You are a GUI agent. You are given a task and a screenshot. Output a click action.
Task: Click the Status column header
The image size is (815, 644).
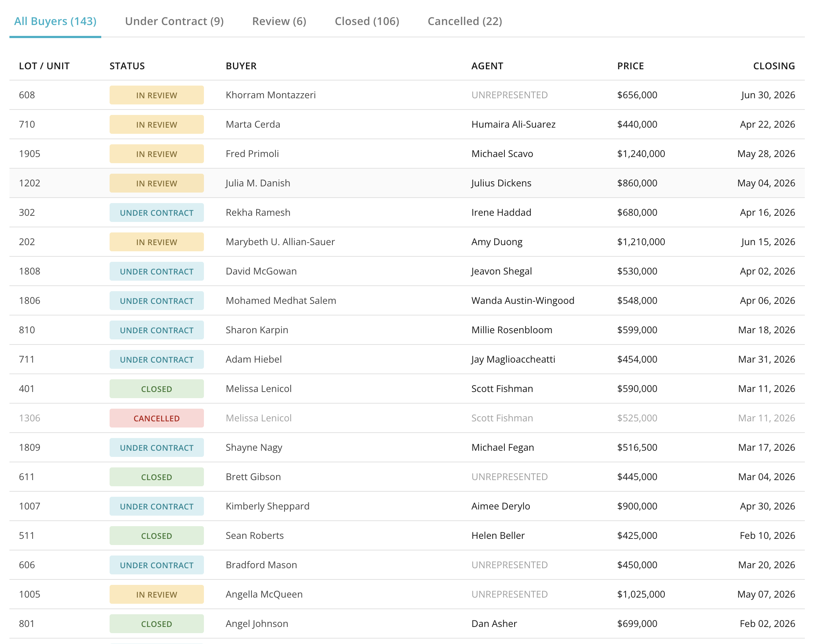(x=127, y=66)
